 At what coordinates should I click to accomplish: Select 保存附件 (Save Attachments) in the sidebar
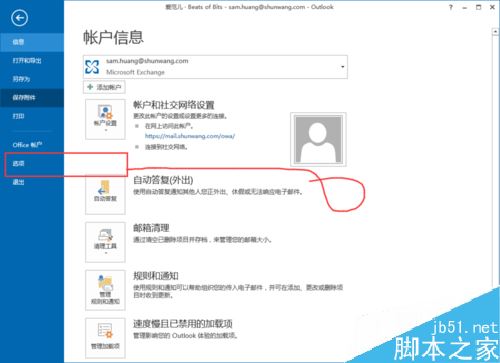[32, 98]
